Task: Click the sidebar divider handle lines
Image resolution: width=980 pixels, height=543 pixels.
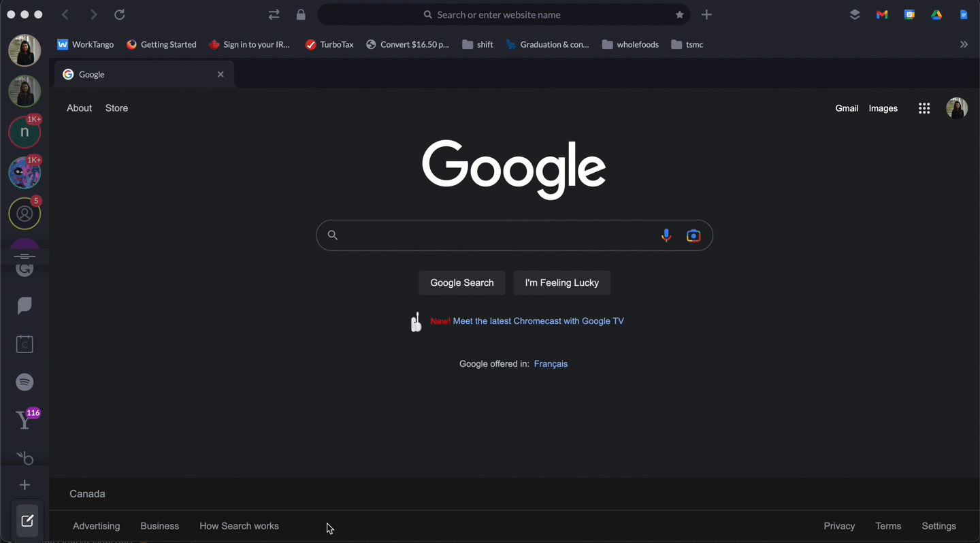Action: [x=24, y=256]
